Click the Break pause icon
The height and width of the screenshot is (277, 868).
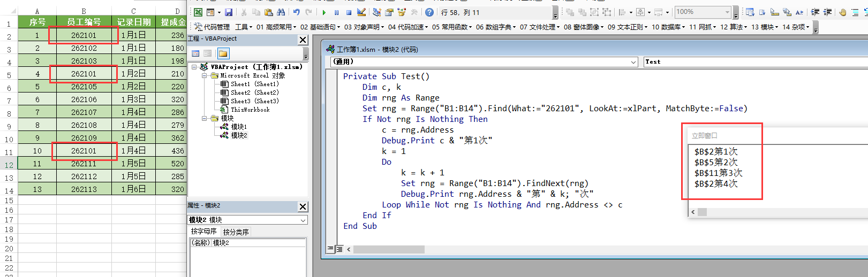[x=336, y=12]
